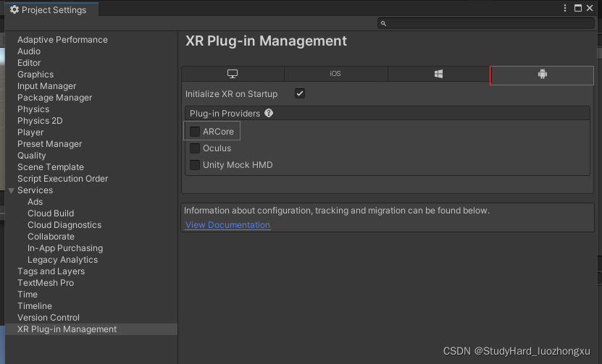
Task: Open Package Manager settings
Action: [x=55, y=98]
